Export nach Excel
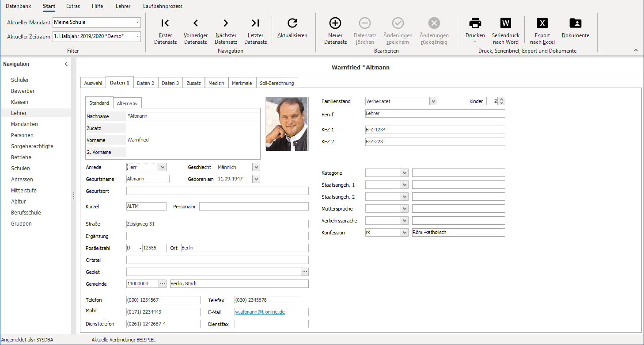 542,31
